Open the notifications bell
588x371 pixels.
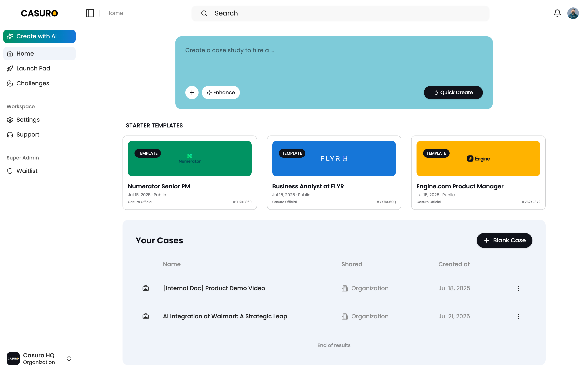coord(557,13)
